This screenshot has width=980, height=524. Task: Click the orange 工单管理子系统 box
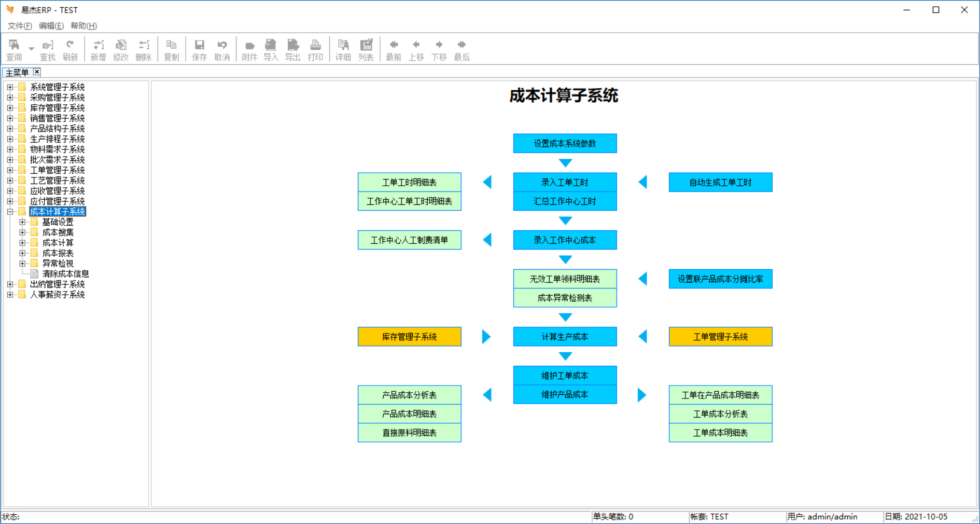(x=721, y=337)
